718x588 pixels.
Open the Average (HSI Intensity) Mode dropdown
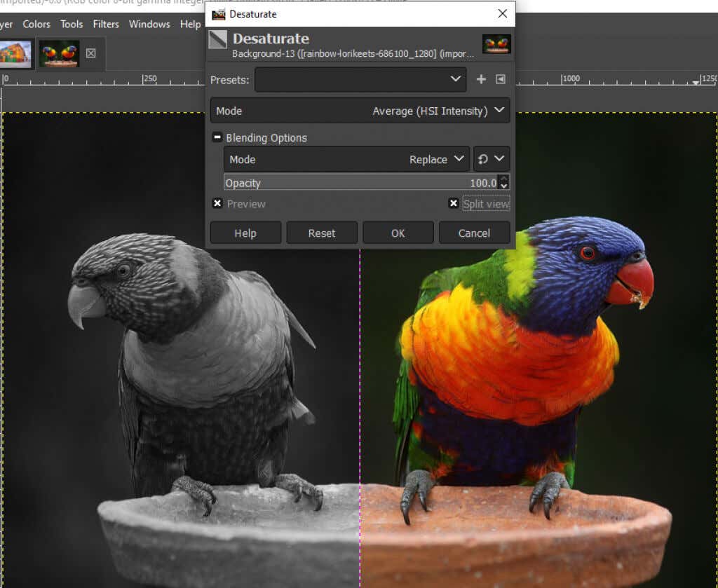point(435,110)
